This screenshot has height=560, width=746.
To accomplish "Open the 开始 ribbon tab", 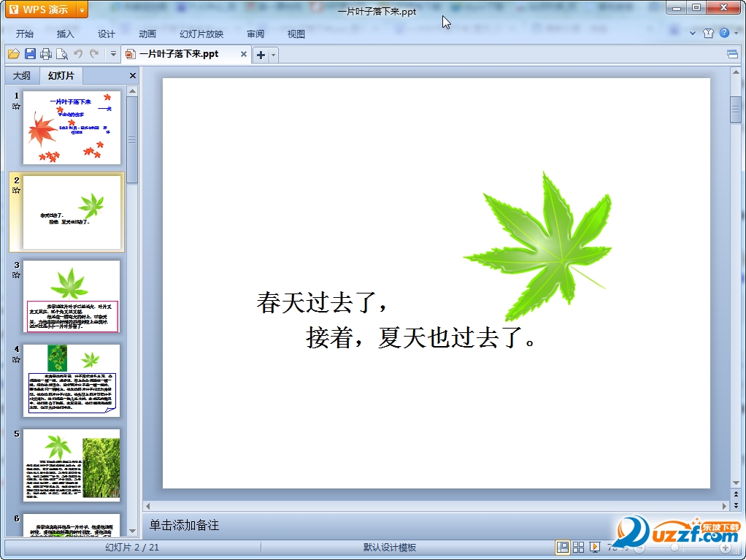I will [x=24, y=34].
